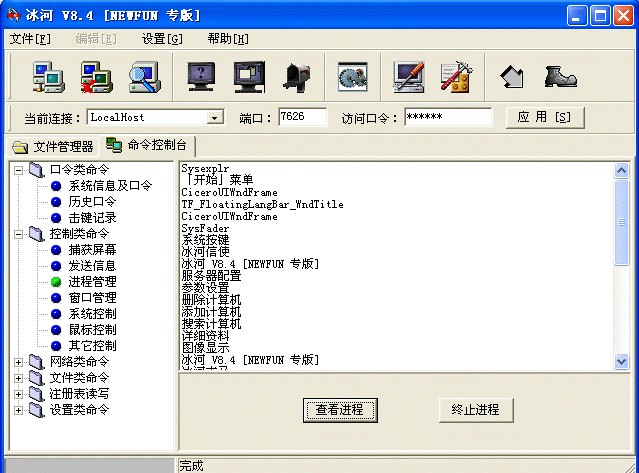Screen dimensions: 639x473
Task: Click the 访问口令 password field
Action: point(448,117)
